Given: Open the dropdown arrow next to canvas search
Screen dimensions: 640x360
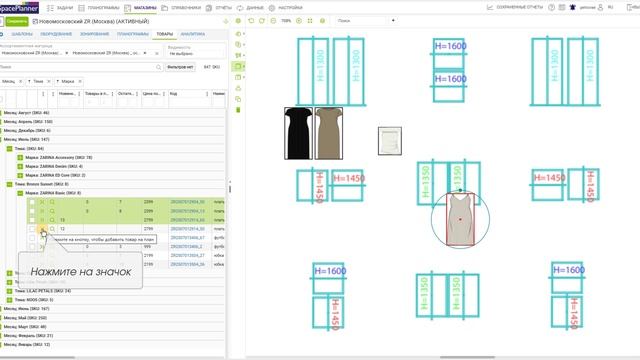Looking at the screenshot, I should [393, 20].
